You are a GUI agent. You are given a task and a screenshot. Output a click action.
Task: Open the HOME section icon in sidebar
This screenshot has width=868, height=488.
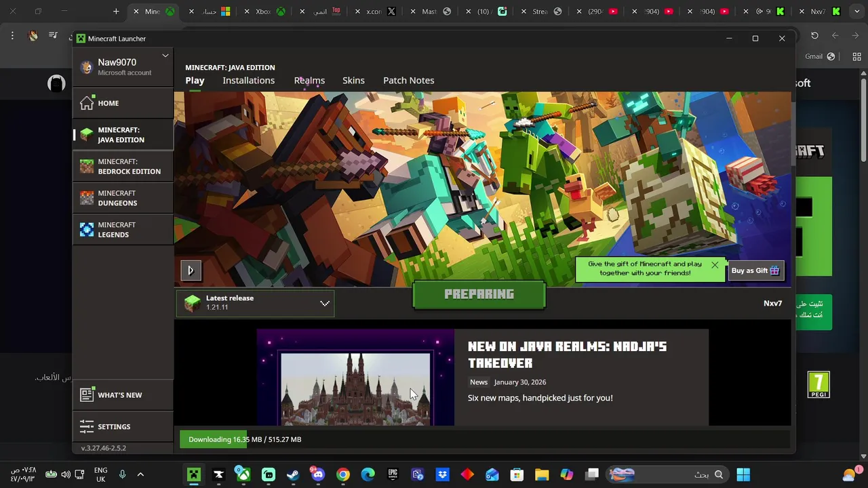86,103
